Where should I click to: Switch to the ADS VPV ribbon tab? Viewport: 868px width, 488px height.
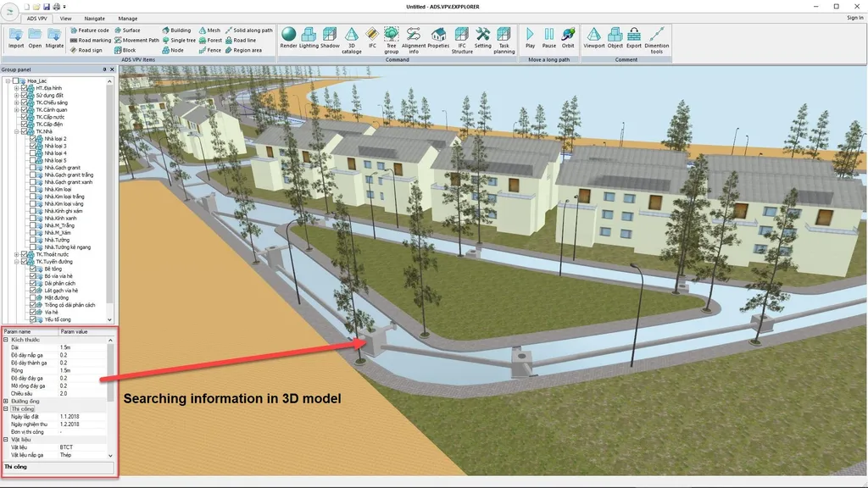coord(37,19)
